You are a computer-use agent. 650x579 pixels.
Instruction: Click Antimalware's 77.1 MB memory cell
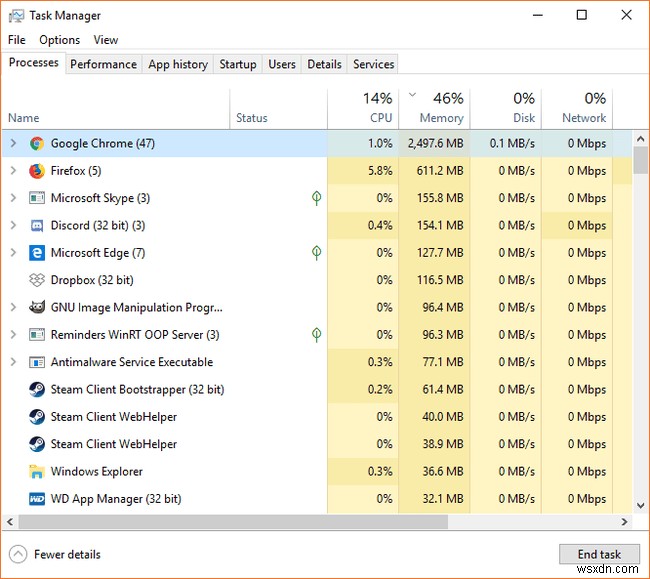[434, 362]
